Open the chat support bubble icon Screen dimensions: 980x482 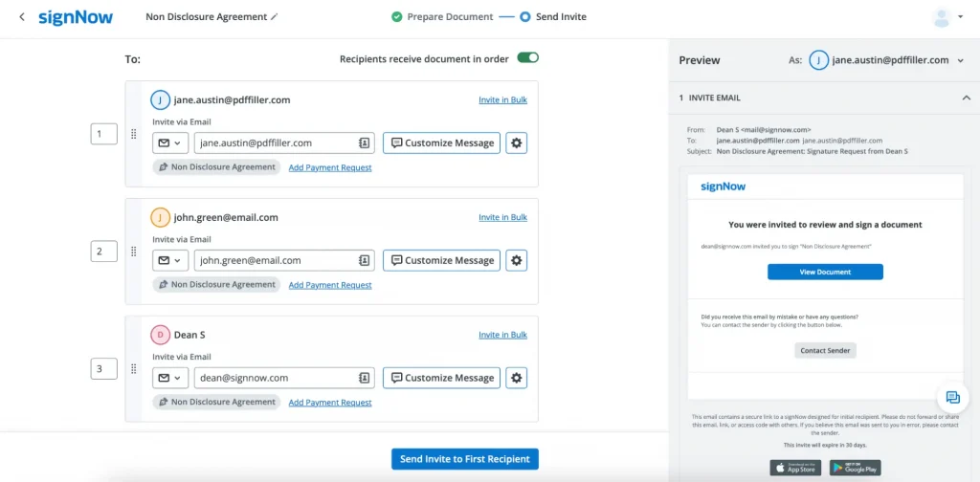(x=952, y=398)
